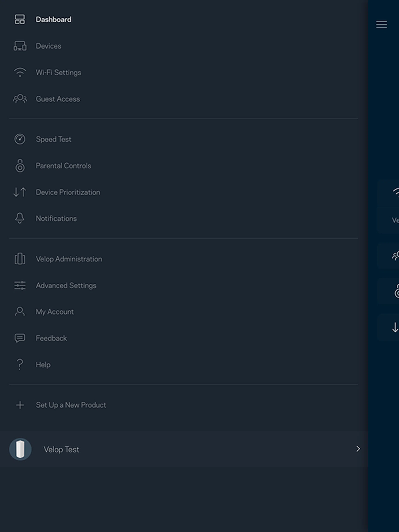Click the Notifications bell icon
This screenshot has width=399, height=532.
point(20,218)
